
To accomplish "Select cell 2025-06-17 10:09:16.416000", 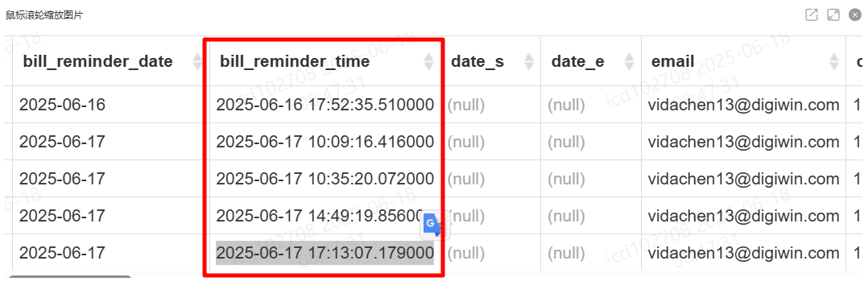I will click(x=325, y=142).
